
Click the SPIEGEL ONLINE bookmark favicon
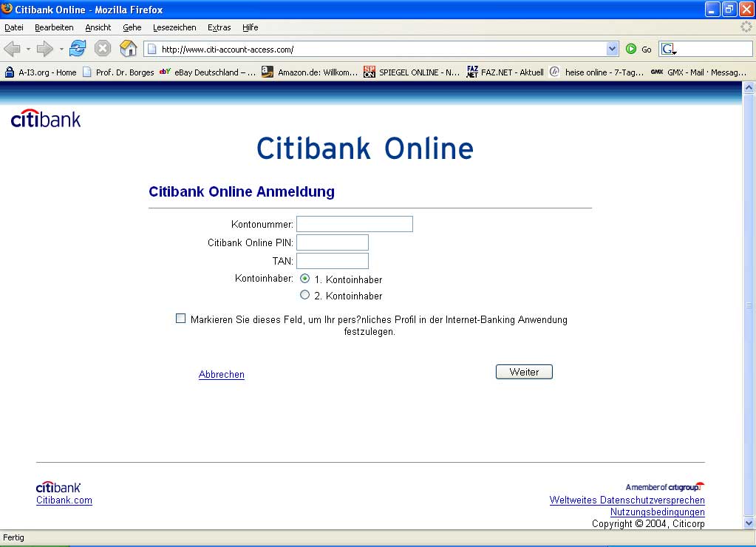[370, 72]
